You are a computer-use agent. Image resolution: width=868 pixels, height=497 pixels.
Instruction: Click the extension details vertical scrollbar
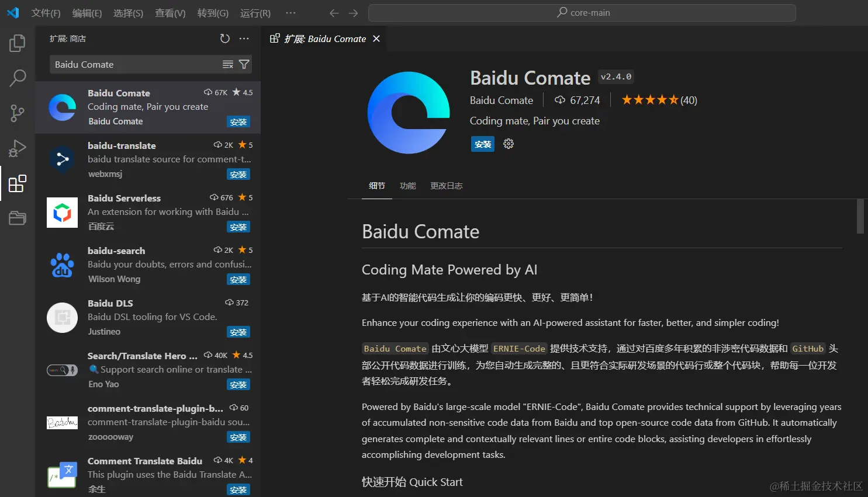click(x=860, y=217)
